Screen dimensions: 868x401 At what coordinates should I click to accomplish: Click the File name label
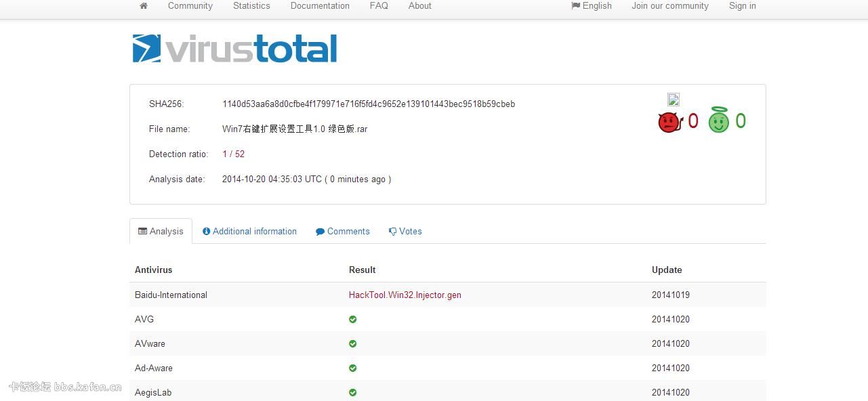pos(169,129)
